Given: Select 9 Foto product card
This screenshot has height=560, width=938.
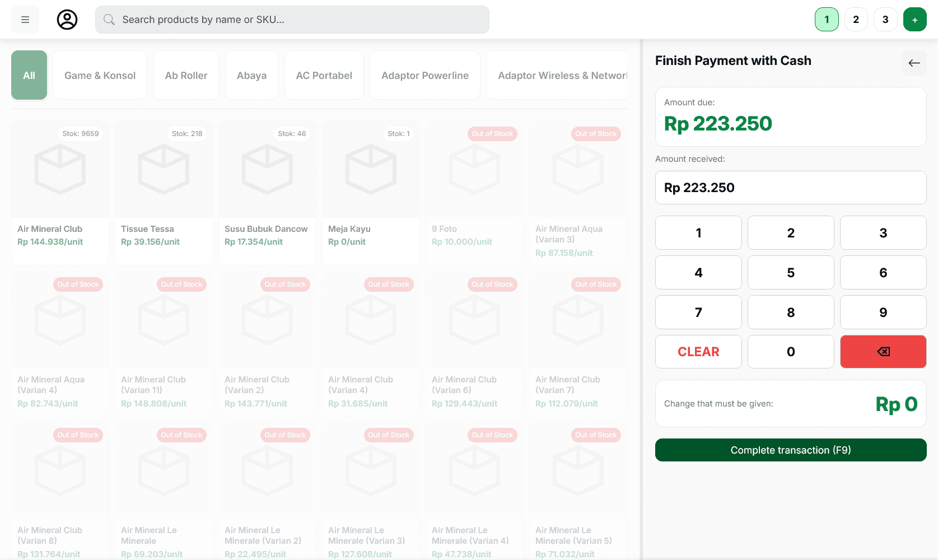Looking at the screenshot, I should pos(474,193).
